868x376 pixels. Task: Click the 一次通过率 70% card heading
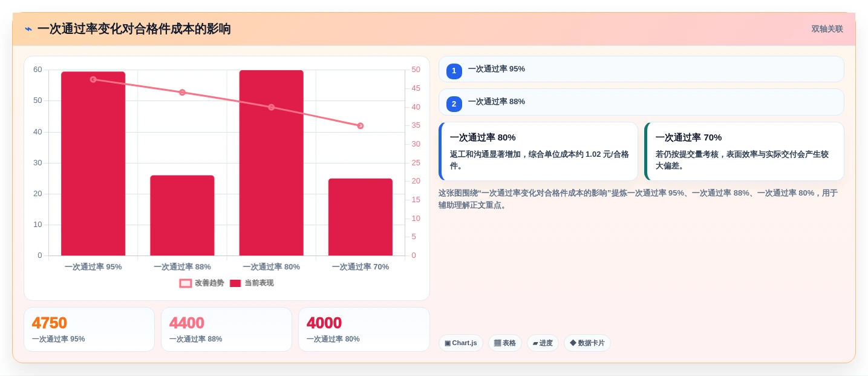coord(688,137)
